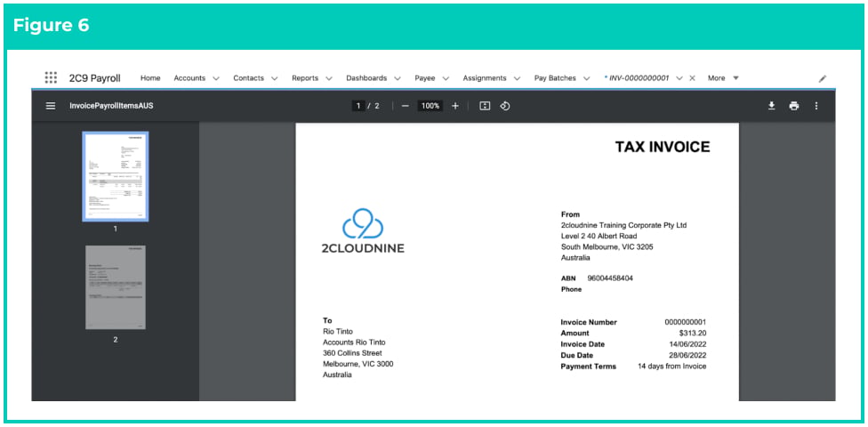This screenshot has width=868, height=427.
Task: Open the More navigation dropdown
Action: click(x=723, y=78)
